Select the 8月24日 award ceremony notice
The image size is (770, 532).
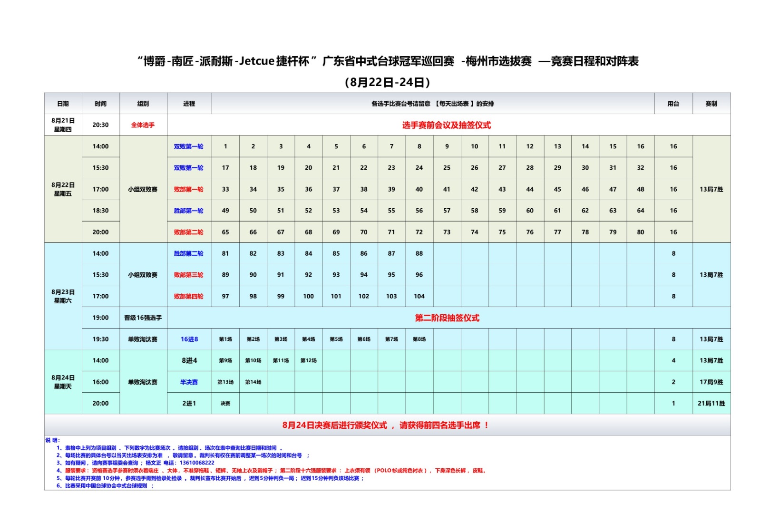point(385,425)
